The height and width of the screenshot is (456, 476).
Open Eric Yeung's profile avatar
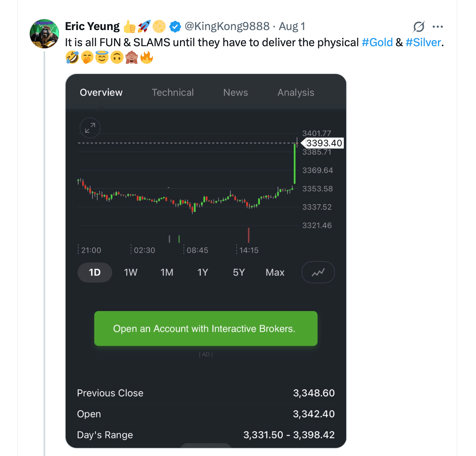coord(44,34)
